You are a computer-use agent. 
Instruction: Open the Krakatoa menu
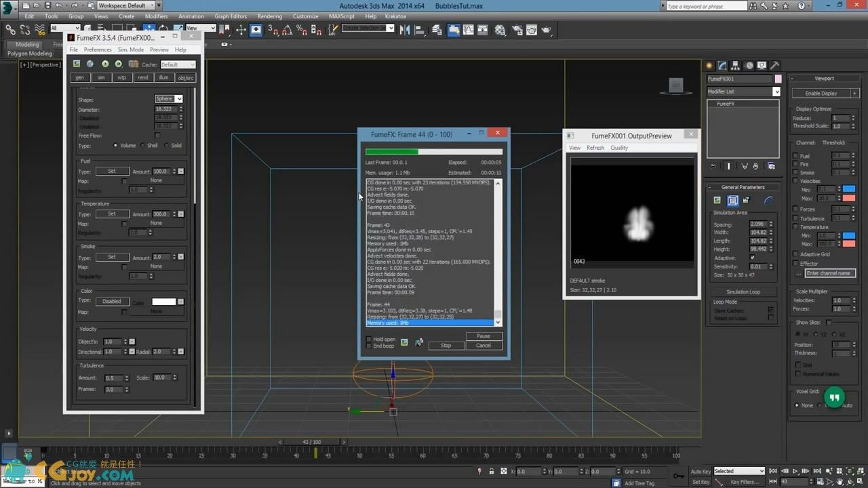(x=397, y=16)
